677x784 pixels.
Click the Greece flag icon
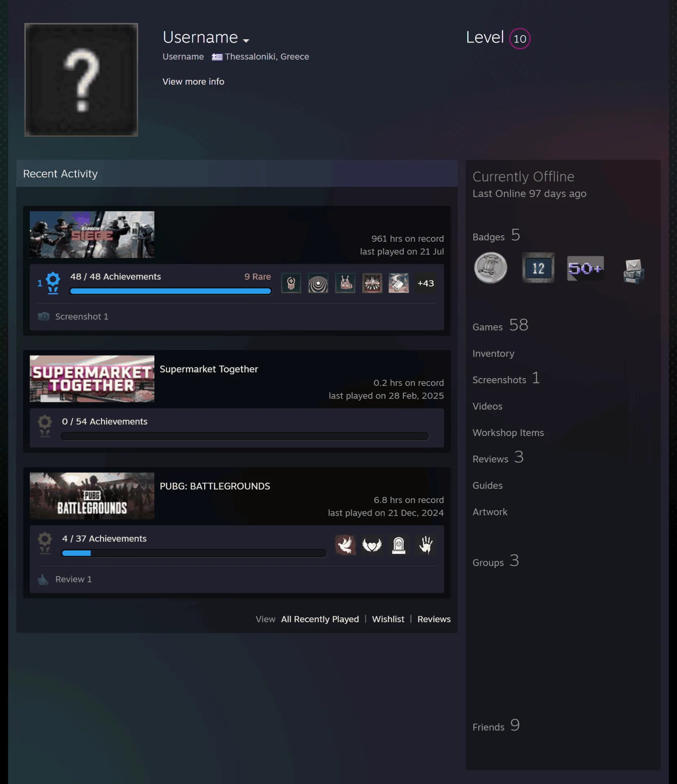coord(217,57)
